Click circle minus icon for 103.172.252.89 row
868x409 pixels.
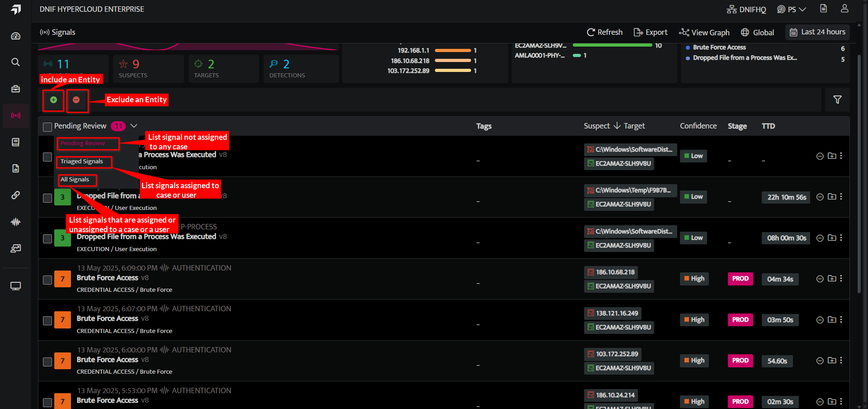[820, 361]
